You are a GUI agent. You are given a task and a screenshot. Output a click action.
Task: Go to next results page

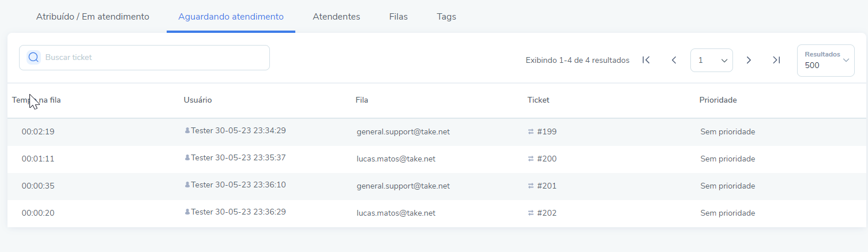tap(749, 60)
